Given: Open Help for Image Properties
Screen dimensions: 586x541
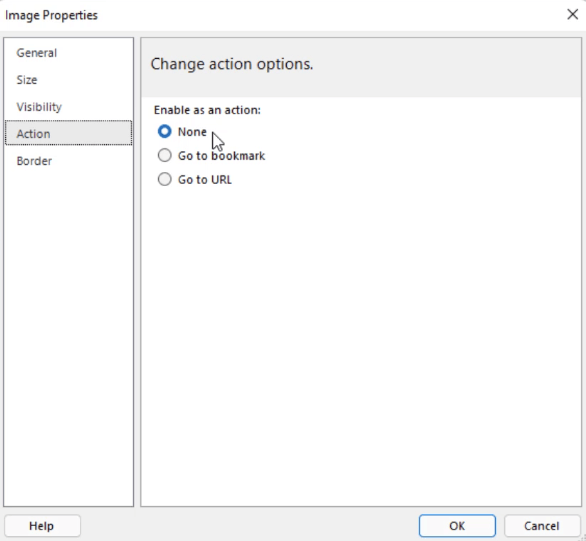Looking at the screenshot, I should coord(42,526).
